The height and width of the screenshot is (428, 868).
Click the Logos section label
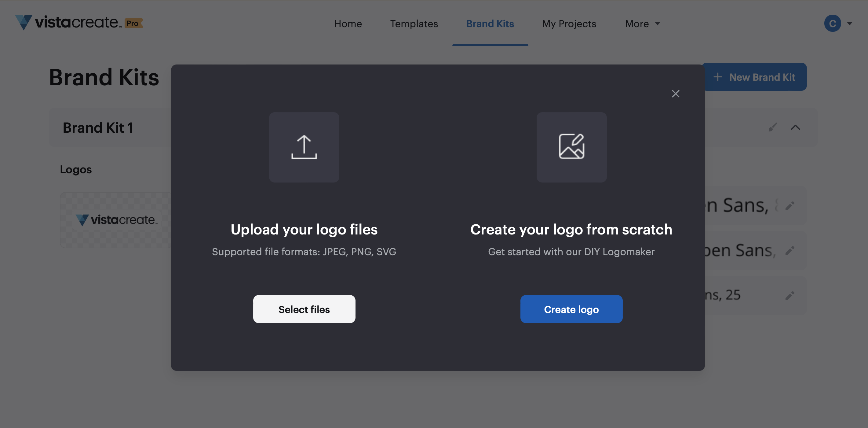point(75,169)
